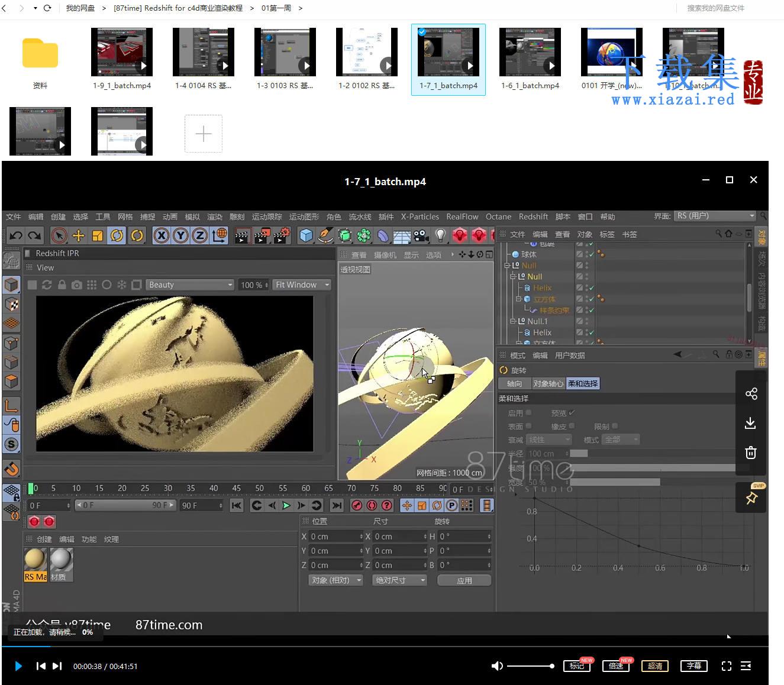Open the player playlist icon

click(746, 666)
